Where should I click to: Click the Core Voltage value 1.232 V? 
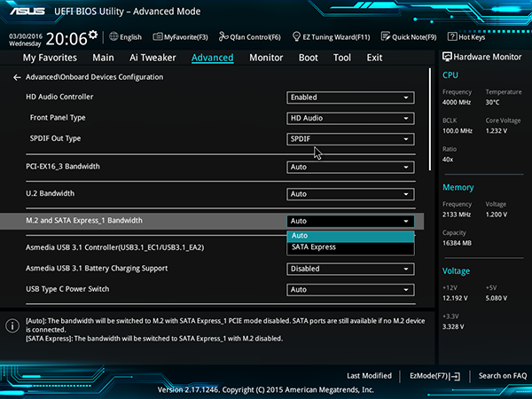coord(496,131)
